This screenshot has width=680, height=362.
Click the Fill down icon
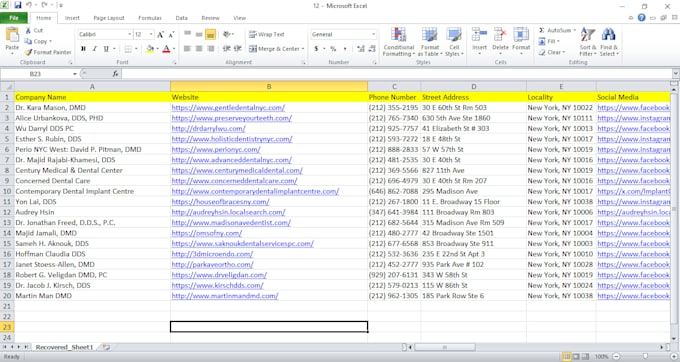[542, 41]
